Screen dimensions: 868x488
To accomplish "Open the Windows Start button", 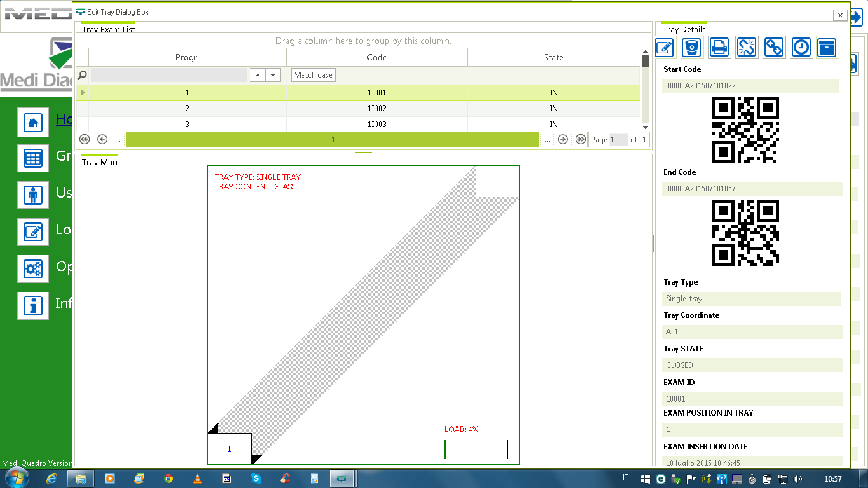I will pyautogui.click(x=16, y=478).
